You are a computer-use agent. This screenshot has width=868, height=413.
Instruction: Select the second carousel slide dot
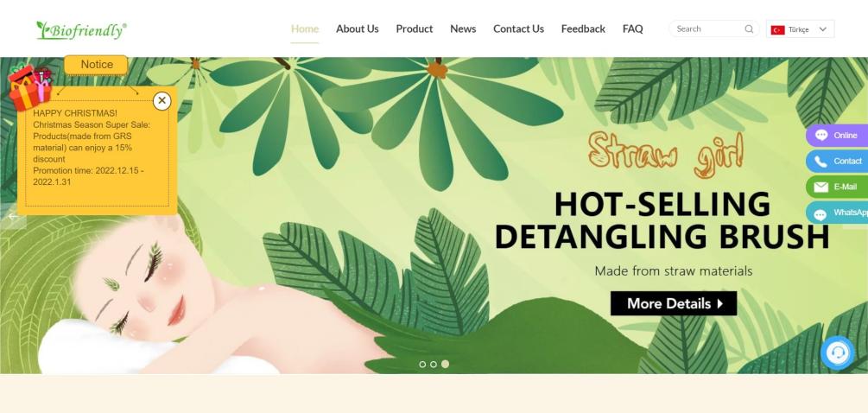pos(434,365)
